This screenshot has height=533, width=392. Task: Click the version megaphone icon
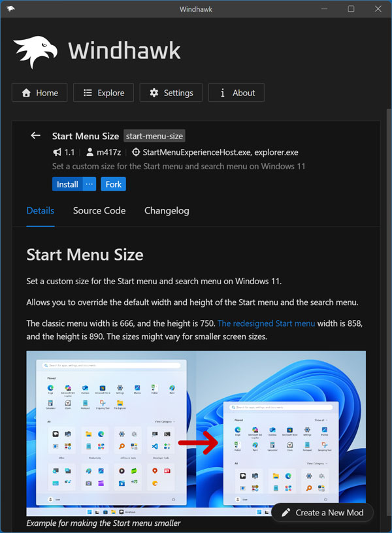(57, 152)
